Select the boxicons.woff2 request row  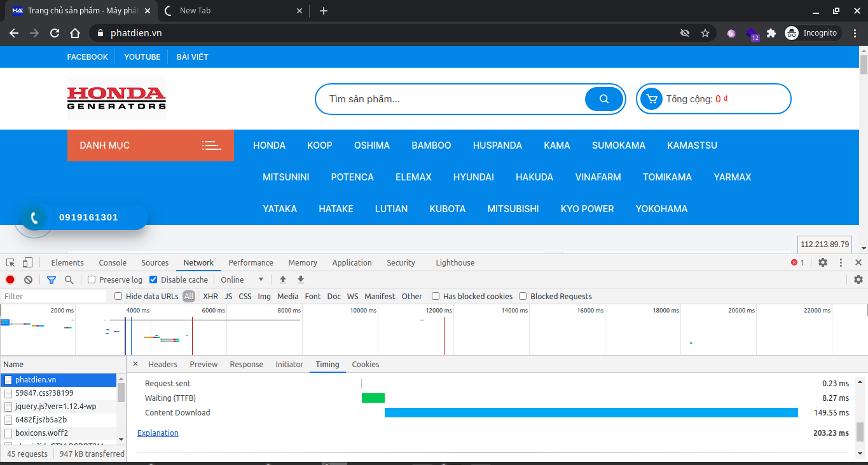[59, 433]
